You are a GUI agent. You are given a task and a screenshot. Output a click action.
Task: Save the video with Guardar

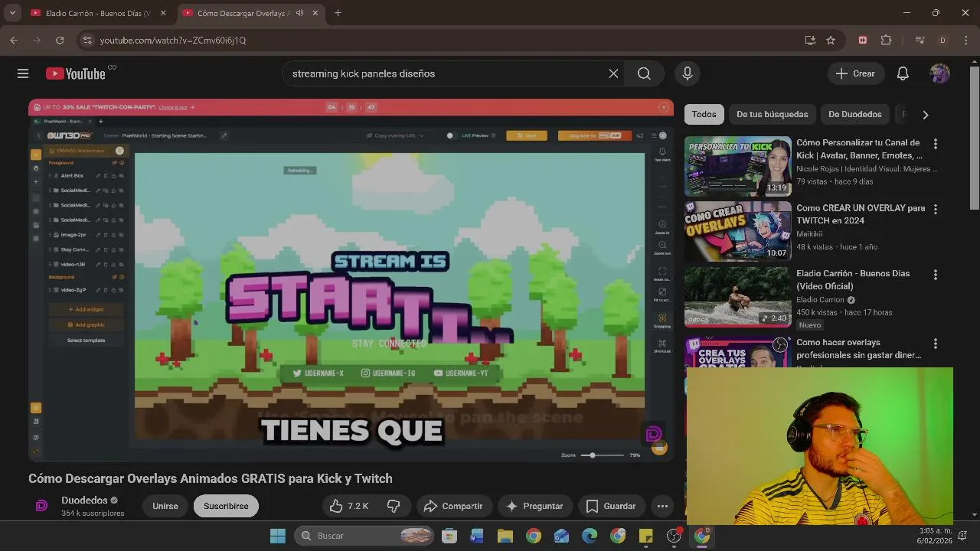(x=611, y=506)
